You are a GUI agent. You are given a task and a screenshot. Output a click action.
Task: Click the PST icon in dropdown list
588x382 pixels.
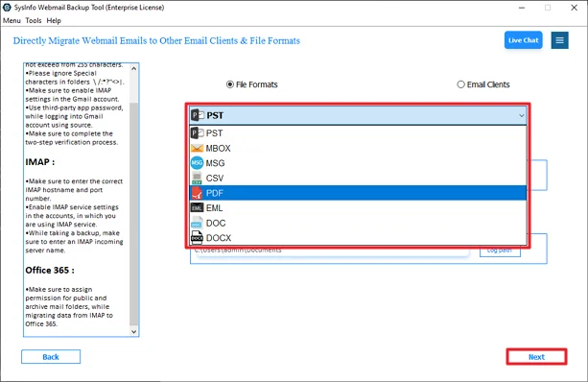pos(197,133)
